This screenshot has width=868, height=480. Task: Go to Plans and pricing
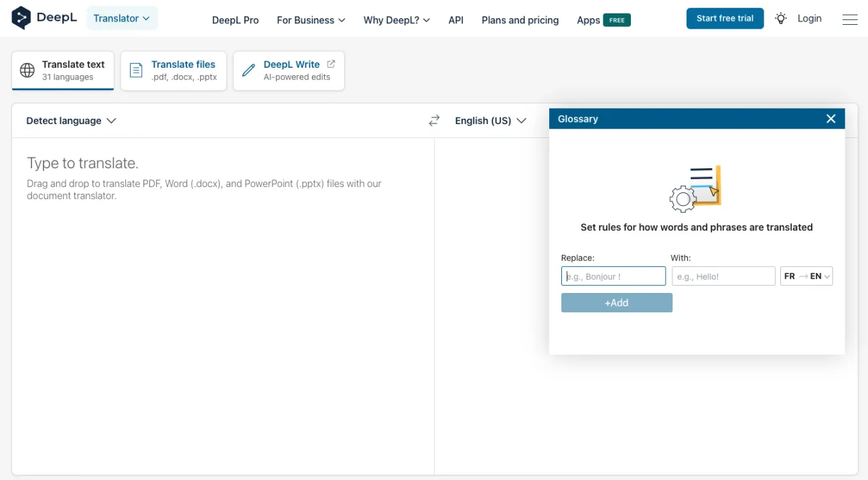pyautogui.click(x=520, y=20)
